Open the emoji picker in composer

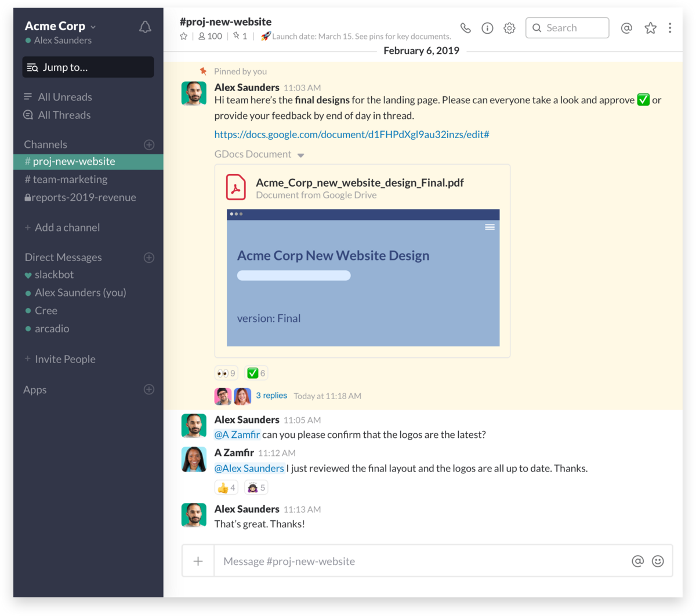(658, 561)
